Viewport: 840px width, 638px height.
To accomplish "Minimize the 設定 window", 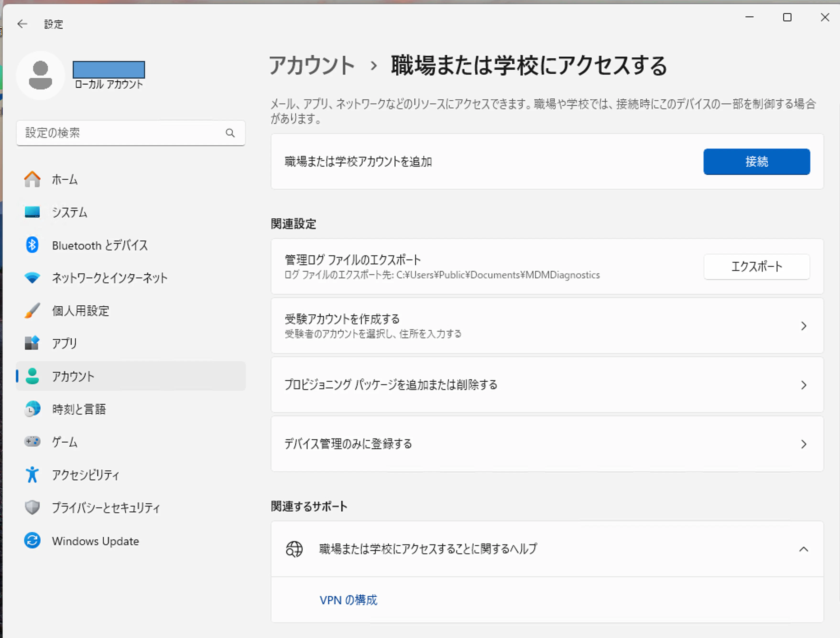I will (749, 17).
